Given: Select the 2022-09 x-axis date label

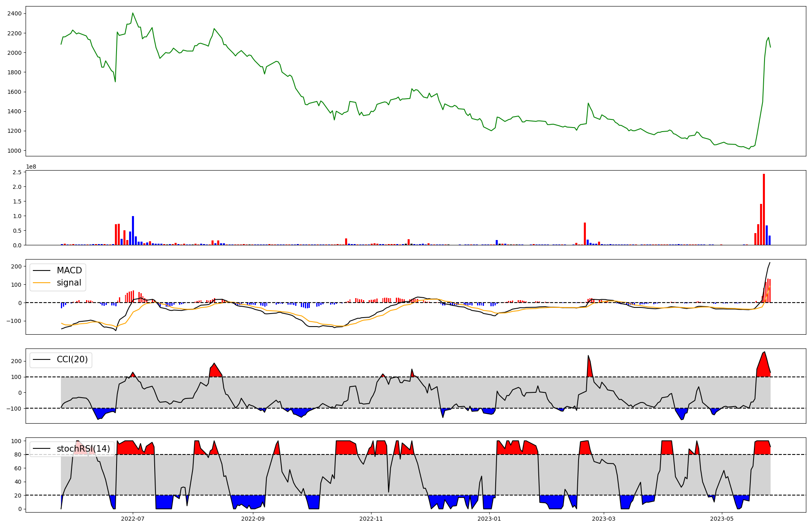Looking at the screenshot, I should (x=253, y=519).
